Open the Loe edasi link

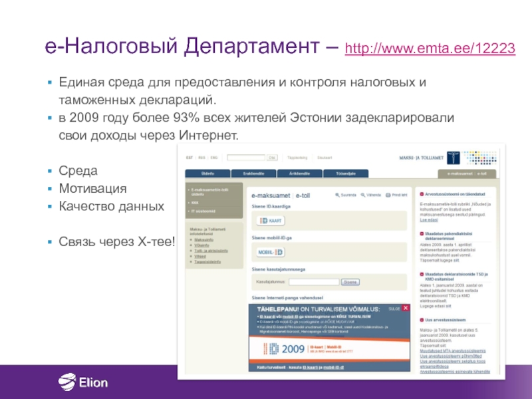[429, 220]
